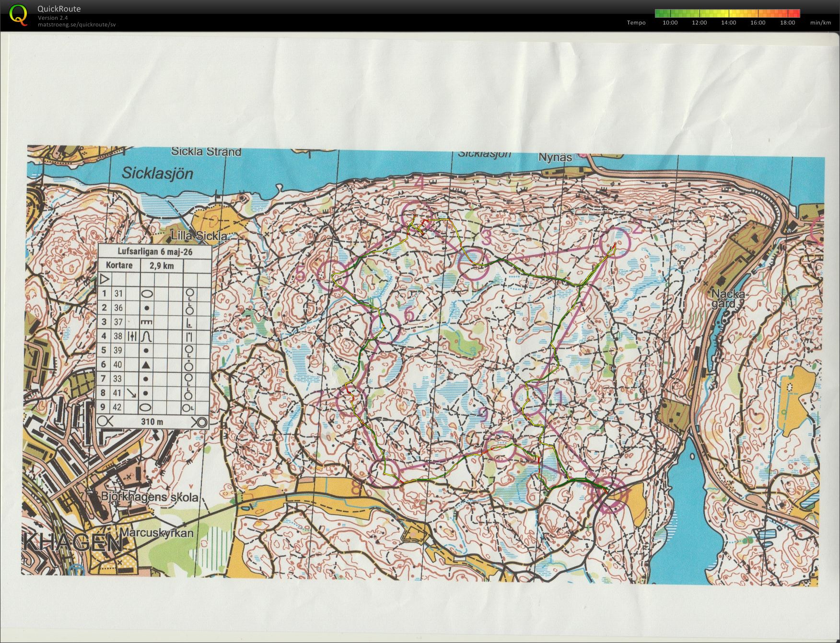Click the Björkhagens skola map label
The height and width of the screenshot is (643, 840).
(150, 497)
